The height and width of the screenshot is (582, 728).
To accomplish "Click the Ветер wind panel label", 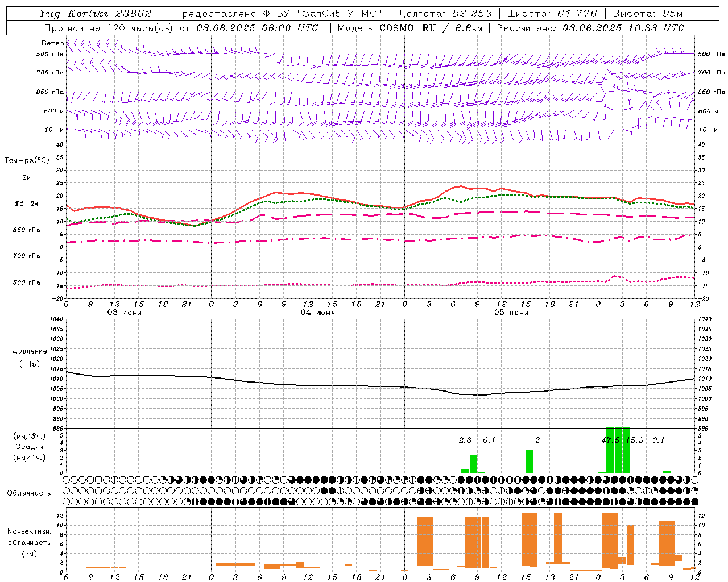I will [x=52, y=43].
